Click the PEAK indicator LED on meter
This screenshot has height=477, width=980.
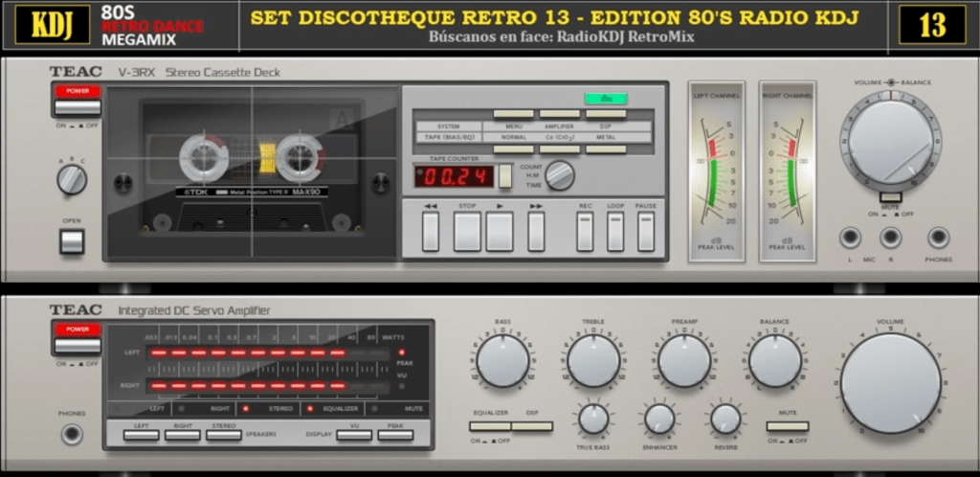click(x=401, y=352)
